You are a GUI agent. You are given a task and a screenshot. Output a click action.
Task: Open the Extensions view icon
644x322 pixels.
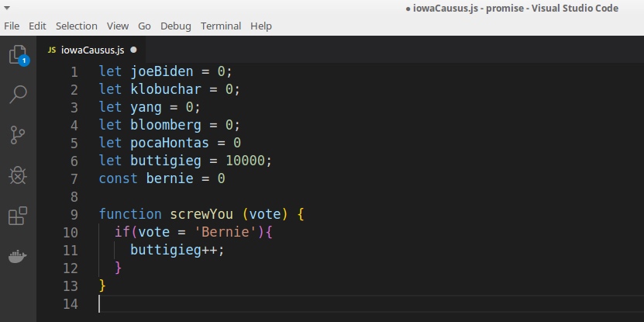(17, 216)
